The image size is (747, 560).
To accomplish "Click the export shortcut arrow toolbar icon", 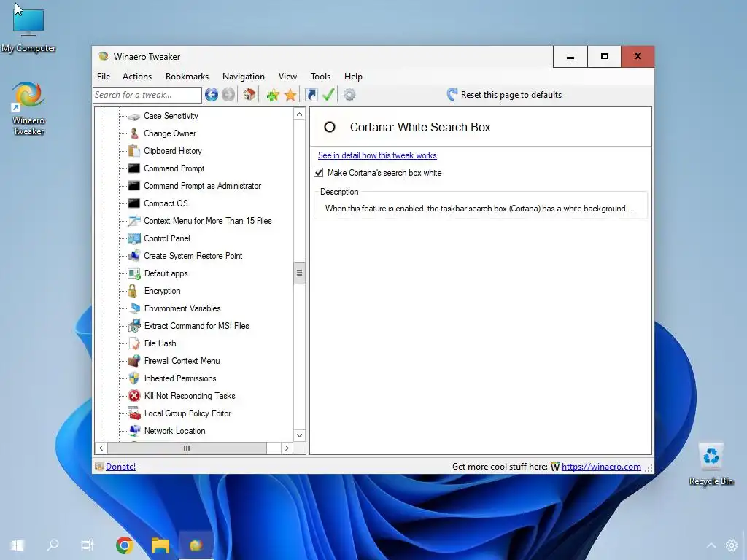I will tap(311, 95).
